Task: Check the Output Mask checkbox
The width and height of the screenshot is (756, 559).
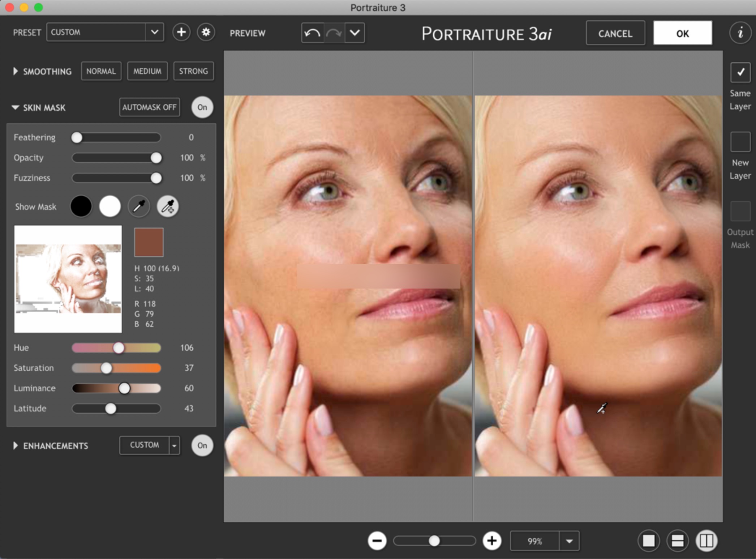Action: coord(740,211)
